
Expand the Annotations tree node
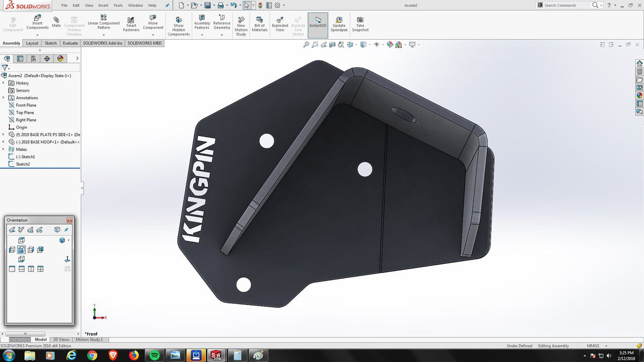[x=4, y=98]
